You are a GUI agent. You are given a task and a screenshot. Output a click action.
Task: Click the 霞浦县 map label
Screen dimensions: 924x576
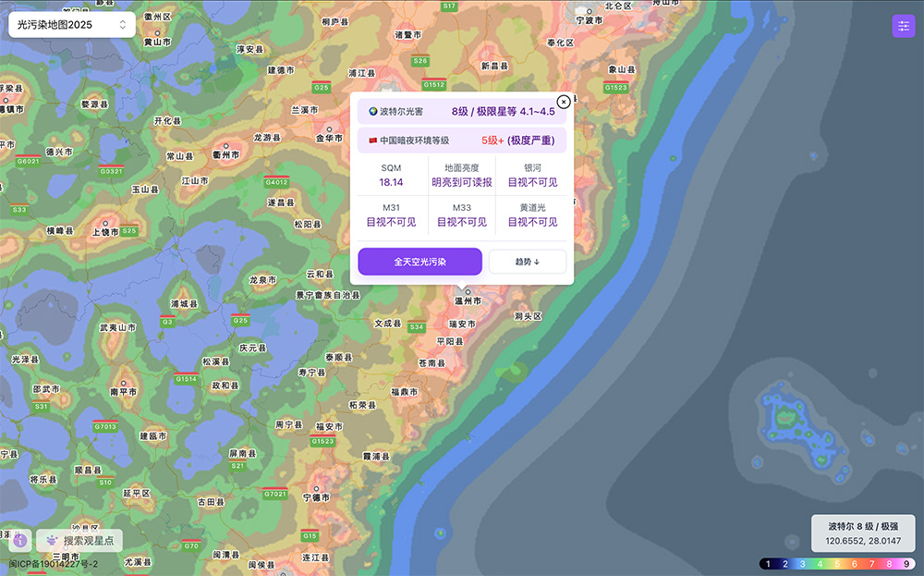tap(377, 457)
